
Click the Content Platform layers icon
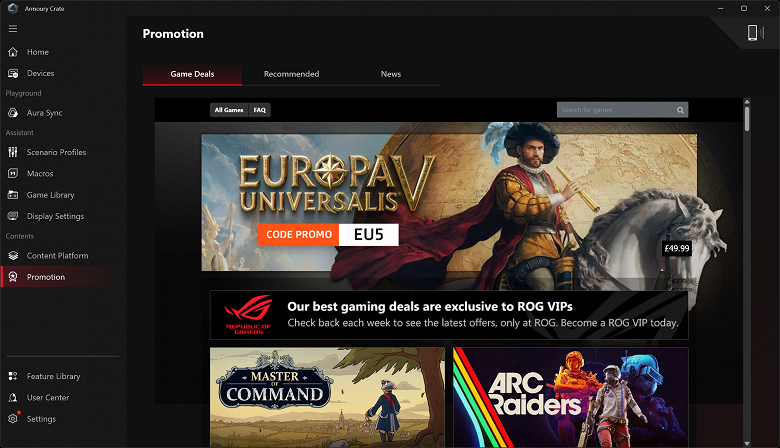click(13, 256)
